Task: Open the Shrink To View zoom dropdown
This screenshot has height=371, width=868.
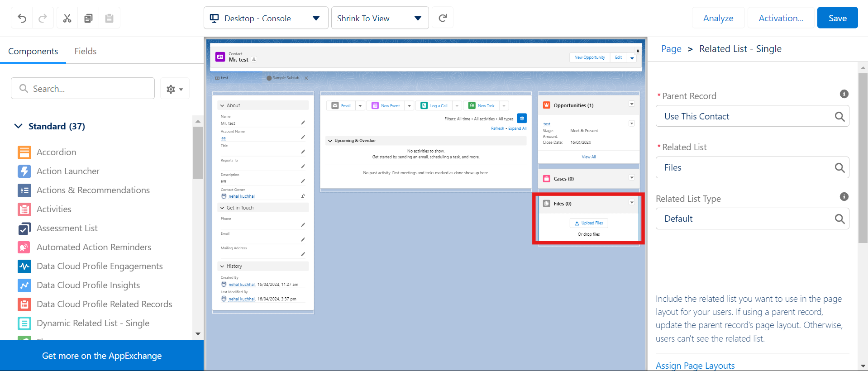Action: [x=380, y=18]
